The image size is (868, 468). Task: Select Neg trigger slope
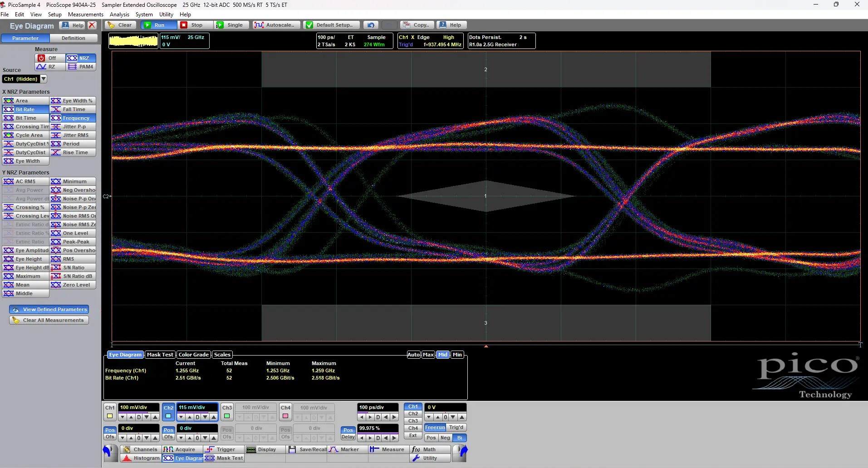tap(445, 438)
